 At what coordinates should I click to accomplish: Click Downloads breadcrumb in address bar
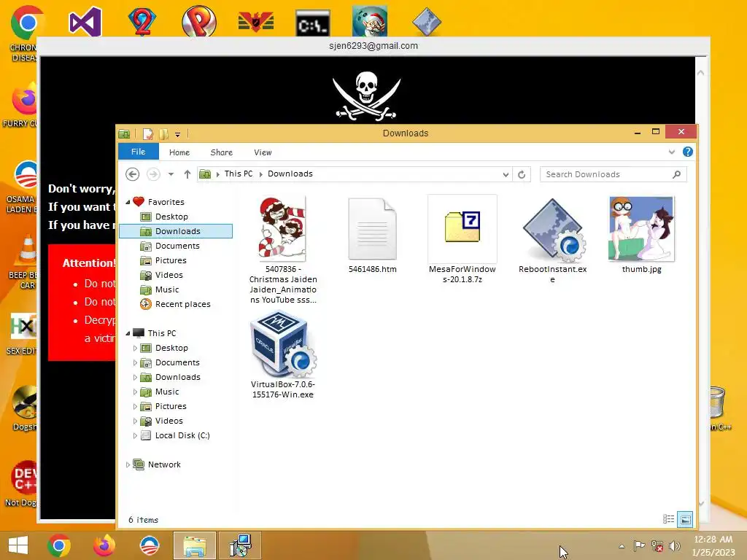tap(290, 174)
